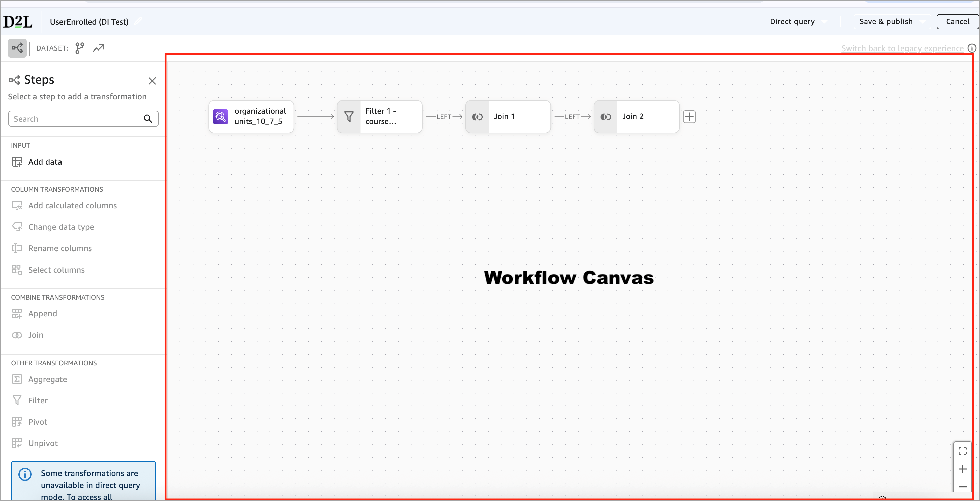Select the Aggregate transformation
980x501 pixels.
[47, 379]
